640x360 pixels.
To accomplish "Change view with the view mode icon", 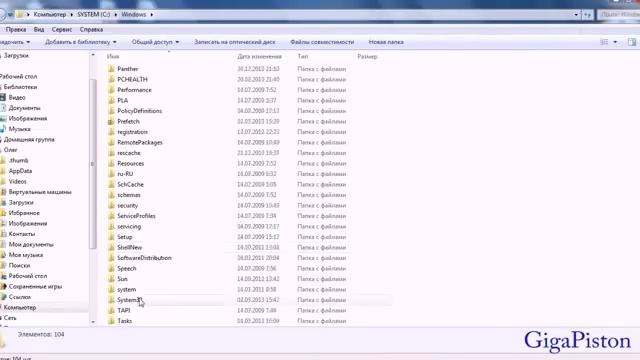I will click(604, 42).
